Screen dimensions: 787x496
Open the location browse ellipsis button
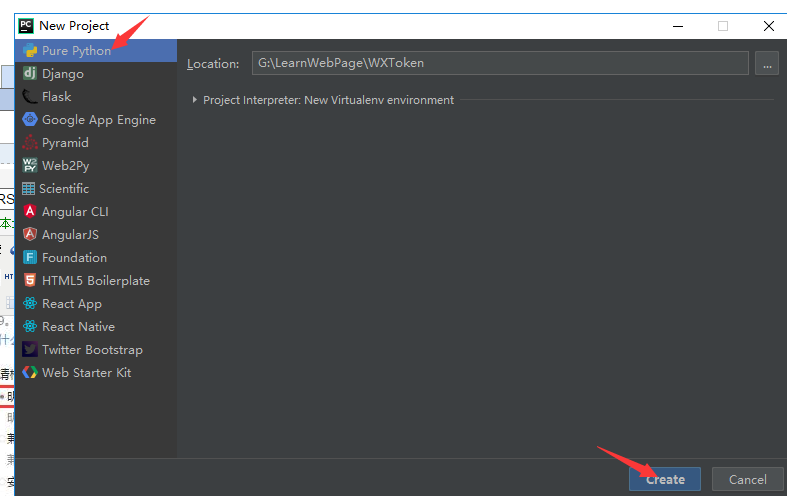pyautogui.click(x=767, y=63)
